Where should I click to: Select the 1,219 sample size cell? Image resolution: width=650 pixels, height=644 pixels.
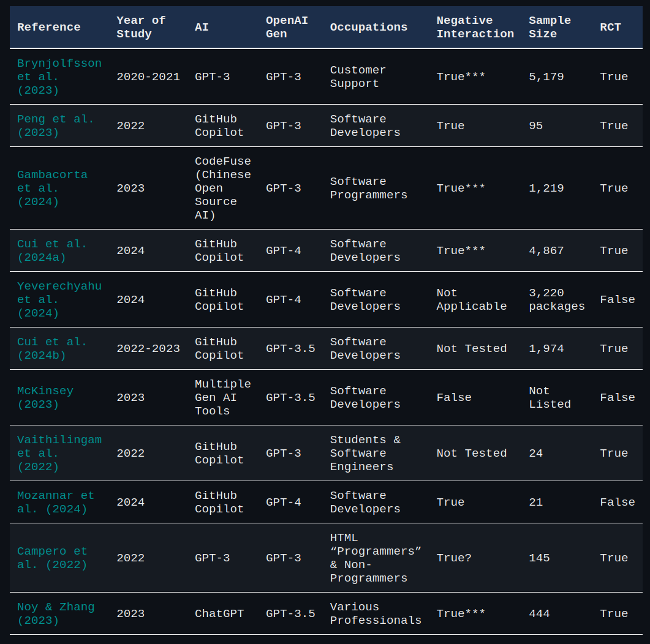coord(546,188)
